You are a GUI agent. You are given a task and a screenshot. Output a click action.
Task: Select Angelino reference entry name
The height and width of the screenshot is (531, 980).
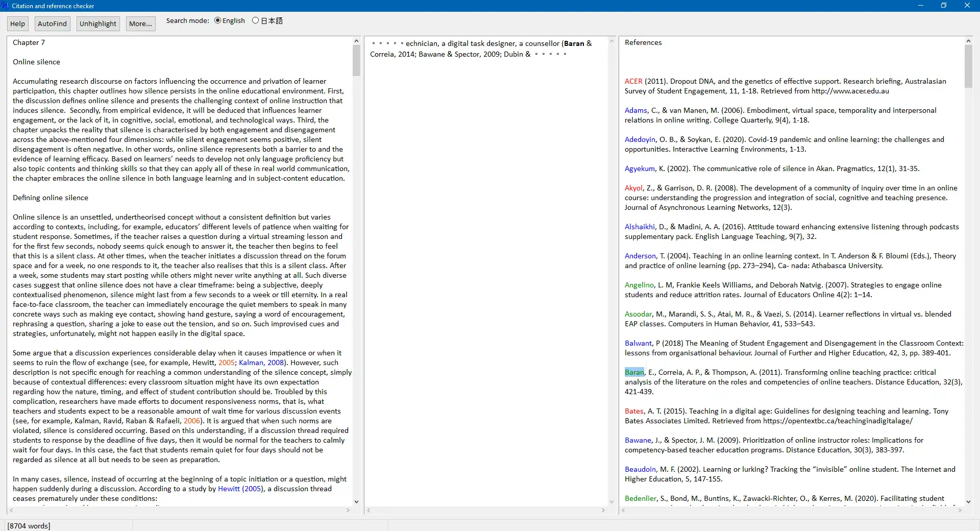coord(639,285)
